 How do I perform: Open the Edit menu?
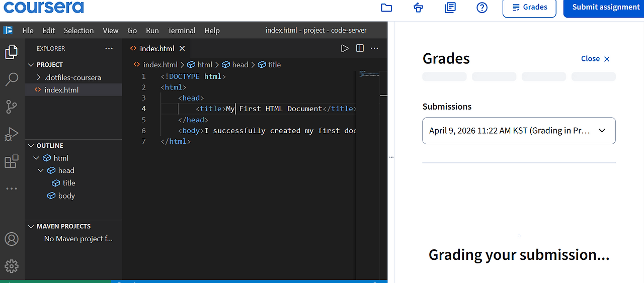point(49,30)
